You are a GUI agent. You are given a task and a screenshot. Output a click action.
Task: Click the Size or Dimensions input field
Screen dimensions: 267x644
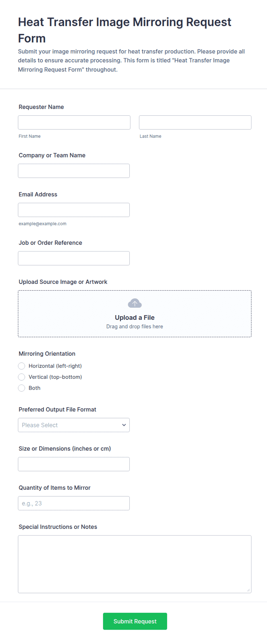pos(74,464)
